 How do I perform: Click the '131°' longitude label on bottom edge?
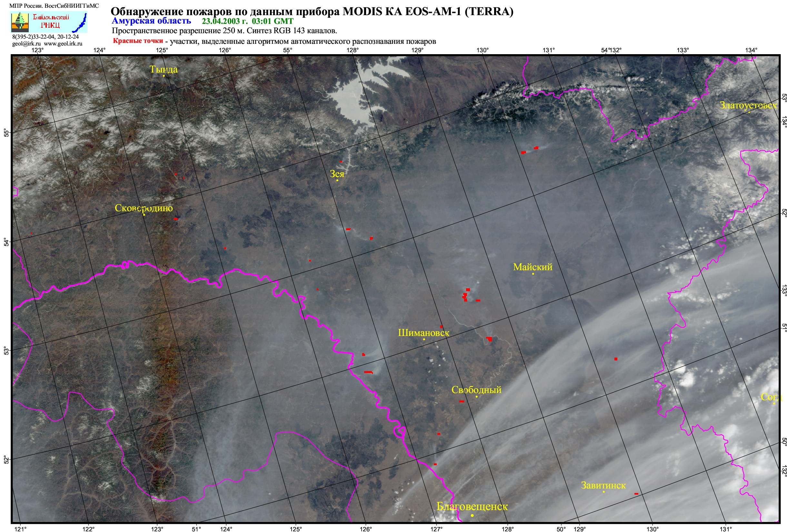[x=726, y=529]
